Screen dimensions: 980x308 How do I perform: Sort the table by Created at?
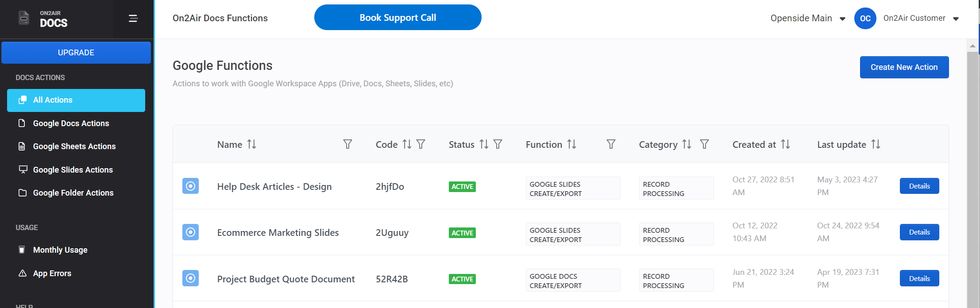tap(785, 144)
